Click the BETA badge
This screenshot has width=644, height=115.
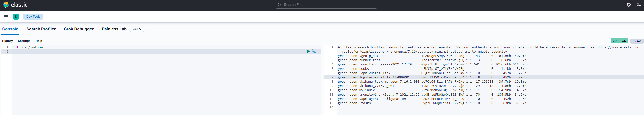[137, 29]
